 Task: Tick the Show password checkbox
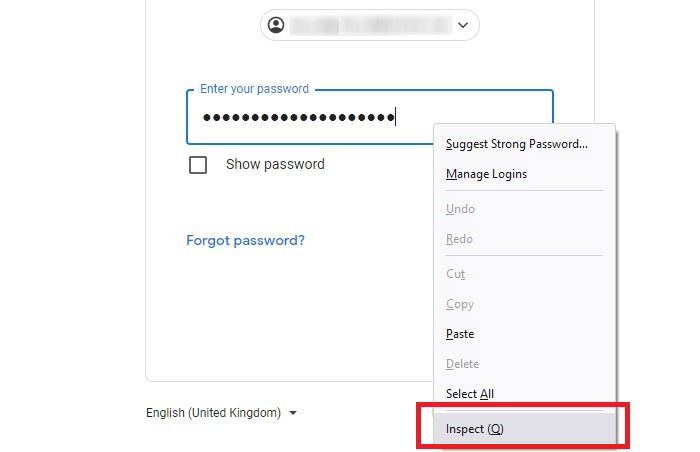coord(198,165)
